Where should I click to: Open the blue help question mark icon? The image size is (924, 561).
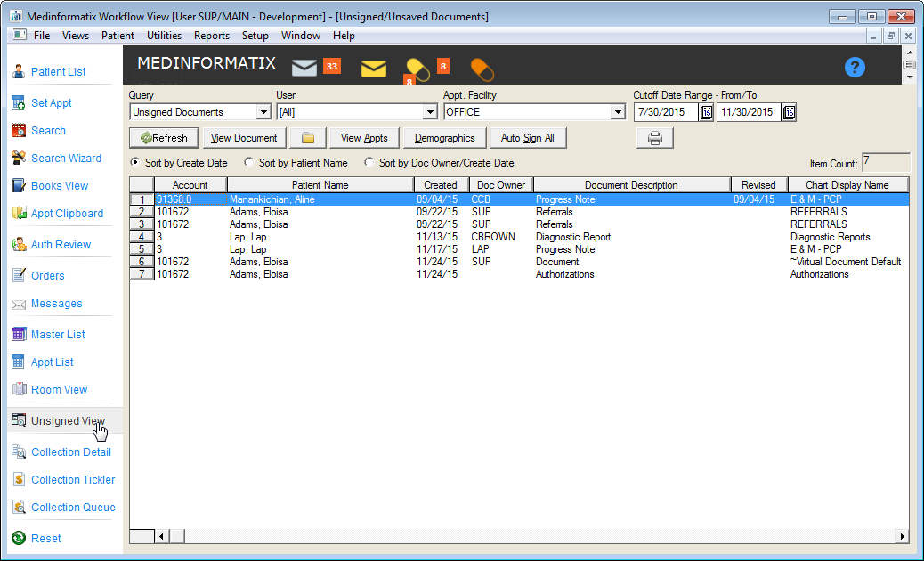click(855, 67)
